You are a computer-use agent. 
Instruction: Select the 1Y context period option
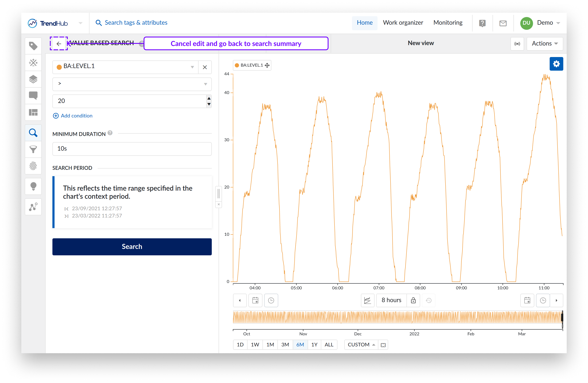click(x=314, y=344)
